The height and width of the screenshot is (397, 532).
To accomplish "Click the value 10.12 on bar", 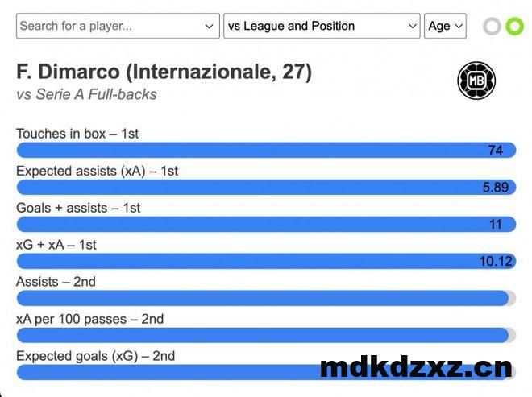I will point(496,261).
